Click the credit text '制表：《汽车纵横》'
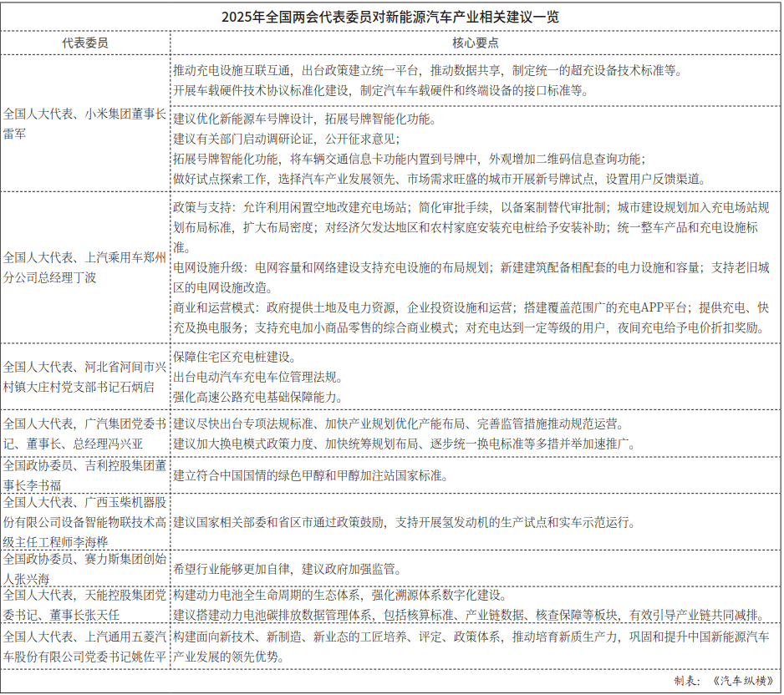 click(724, 681)
